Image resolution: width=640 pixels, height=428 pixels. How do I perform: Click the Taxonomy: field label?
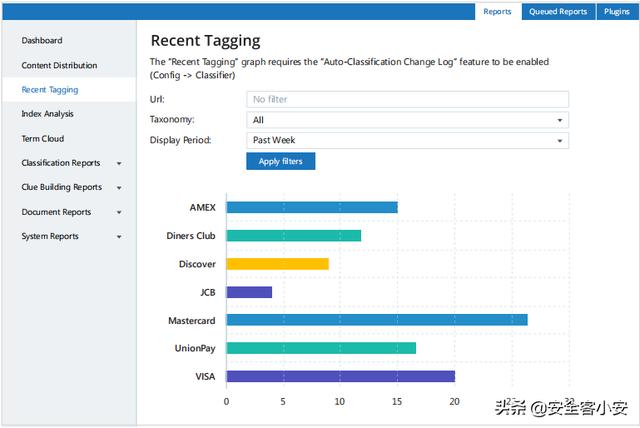(172, 120)
